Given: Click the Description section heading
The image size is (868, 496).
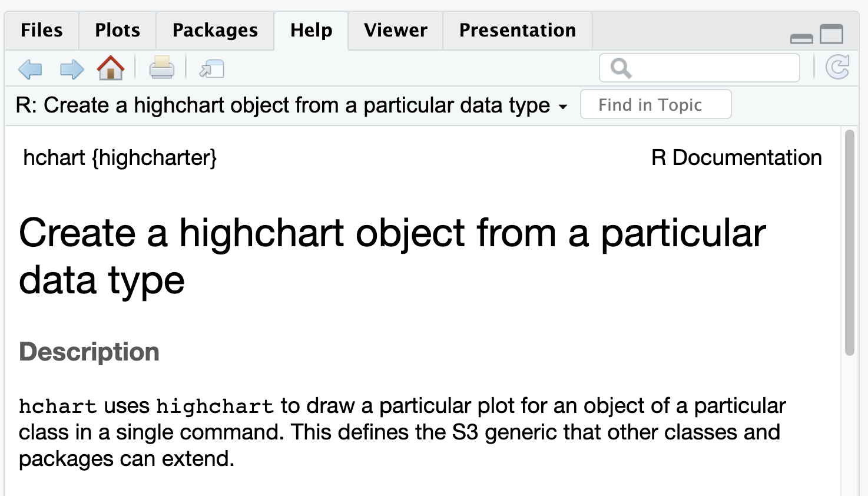Looking at the screenshot, I should pos(89,352).
